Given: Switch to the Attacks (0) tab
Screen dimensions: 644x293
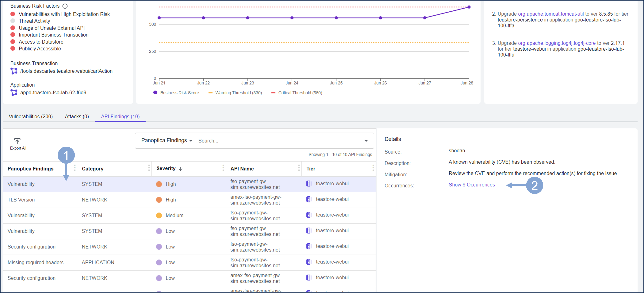Looking at the screenshot, I should 77,117.
